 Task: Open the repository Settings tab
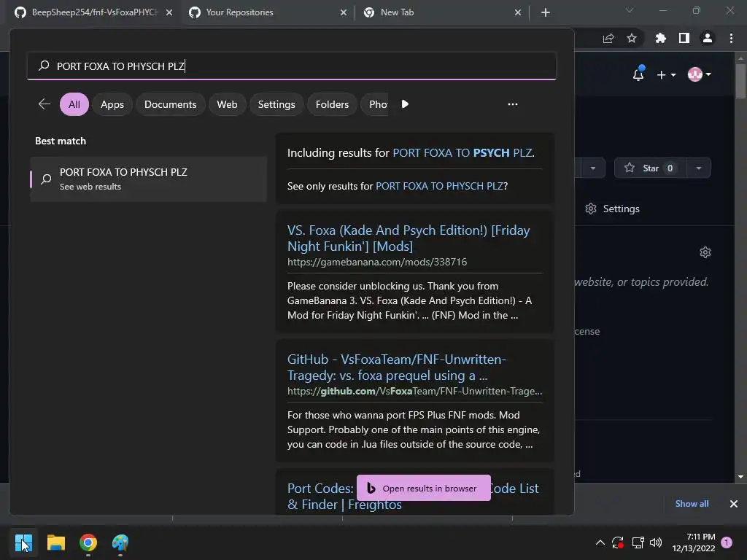point(612,209)
